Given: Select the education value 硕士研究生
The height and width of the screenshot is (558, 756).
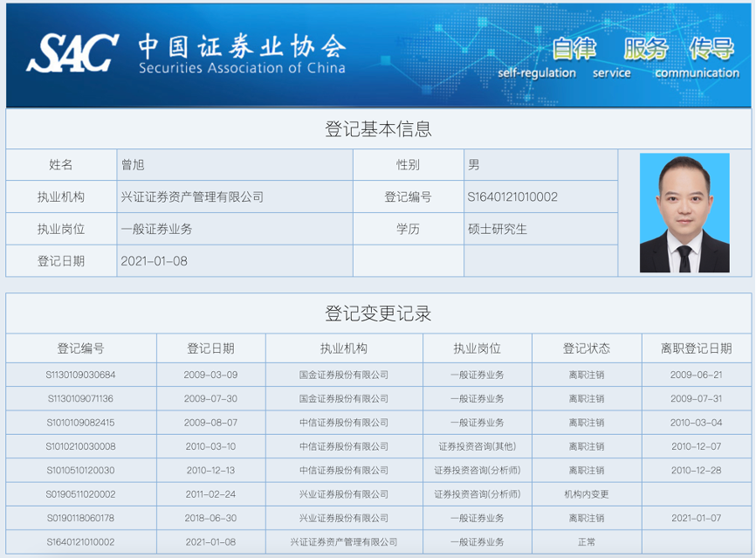Looking at the screenshot, I should [497, 229].
